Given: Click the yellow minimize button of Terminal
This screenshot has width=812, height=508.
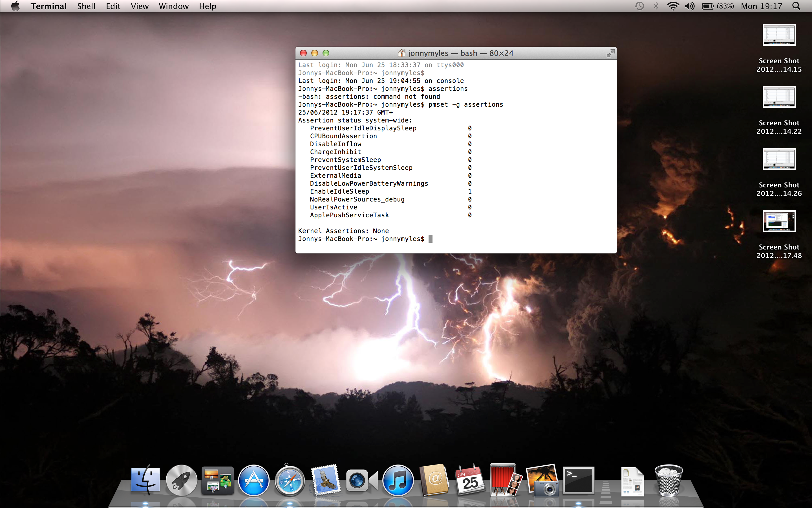Looking at the screenshot, I should [314, 53].
